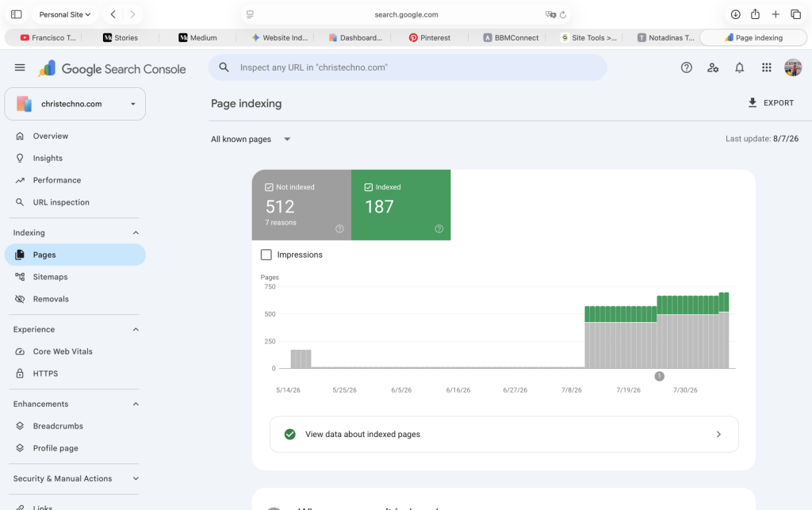
Task: Select Pages under Indexing
Action: (75, 255)
